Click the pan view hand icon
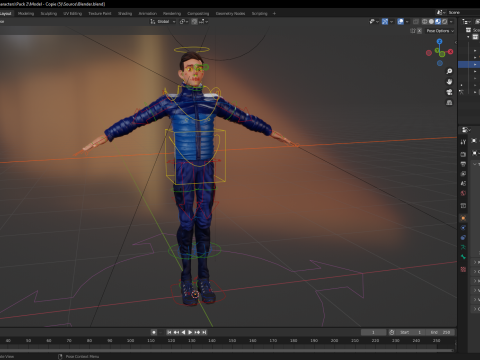This screenshot has width=480, height=360. tap(449, 81)
